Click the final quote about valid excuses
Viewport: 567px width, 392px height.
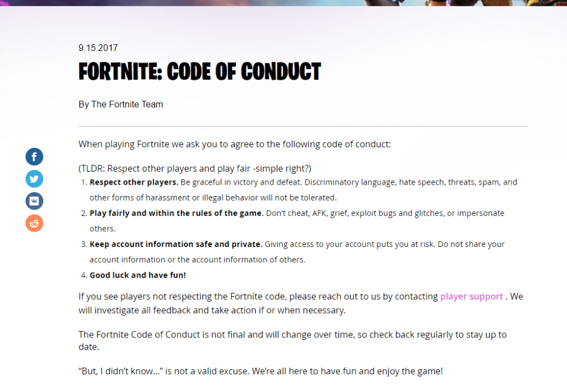tap(260, 370)
